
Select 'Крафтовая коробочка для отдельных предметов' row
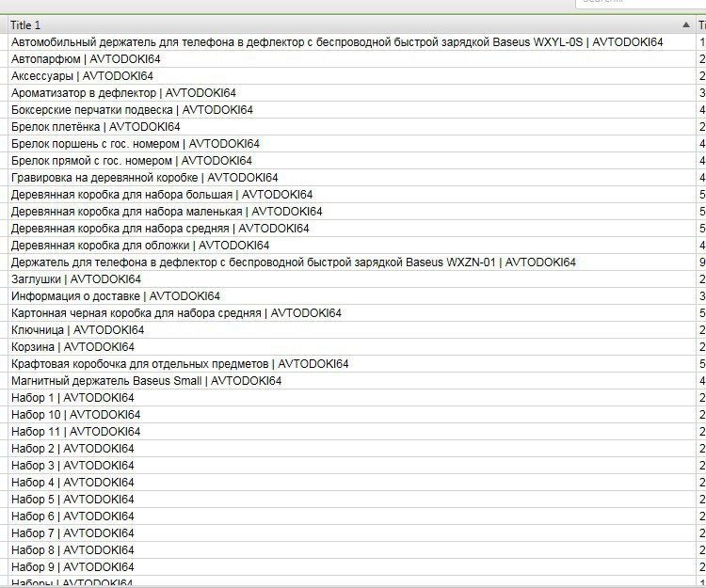tap(352, 364)
